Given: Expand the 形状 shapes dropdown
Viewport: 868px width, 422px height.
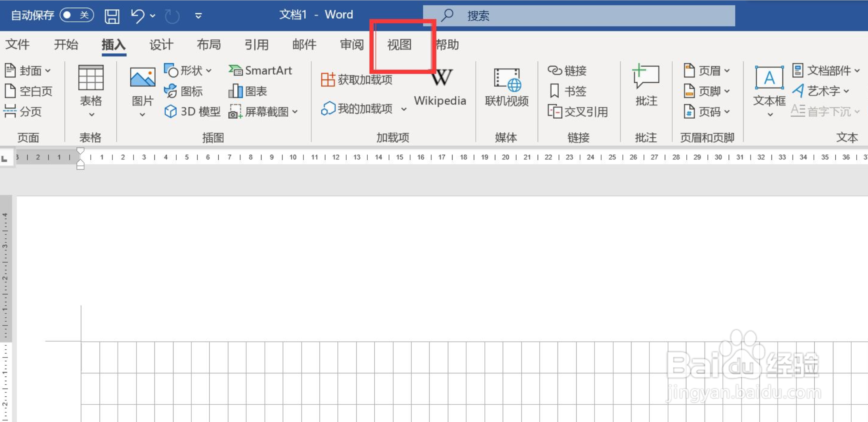Looking at the screenshot, I should pyautogui.click(x=209, y=70).
